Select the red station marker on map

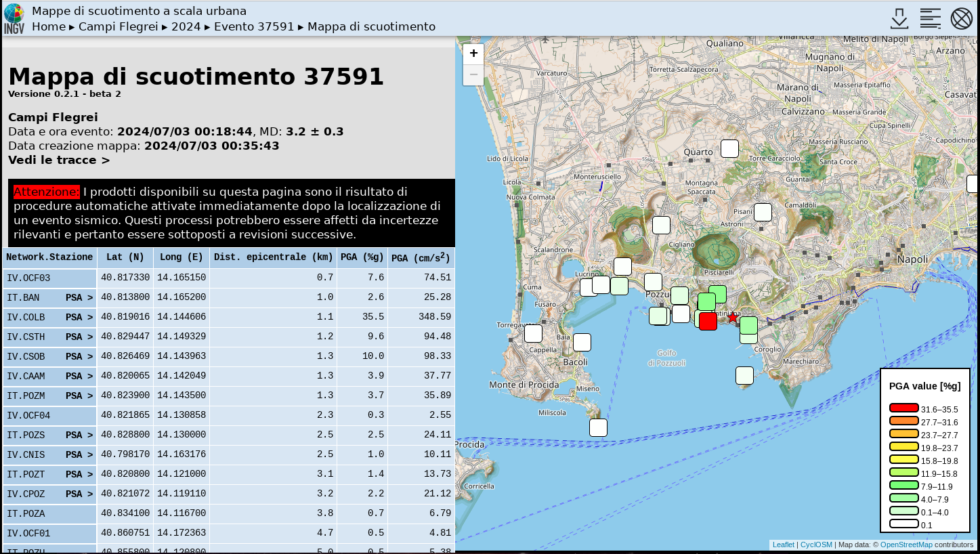708,321
